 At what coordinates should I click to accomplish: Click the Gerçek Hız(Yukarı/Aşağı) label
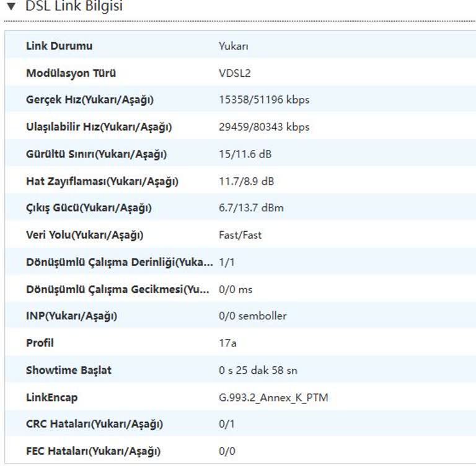(90, 100)
